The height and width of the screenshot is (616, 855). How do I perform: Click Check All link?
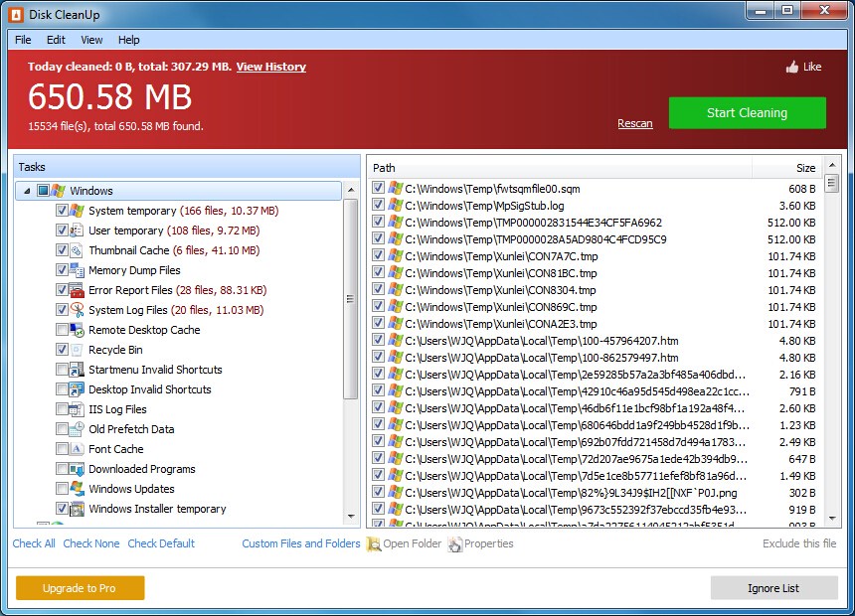click(x=34, y=543)
